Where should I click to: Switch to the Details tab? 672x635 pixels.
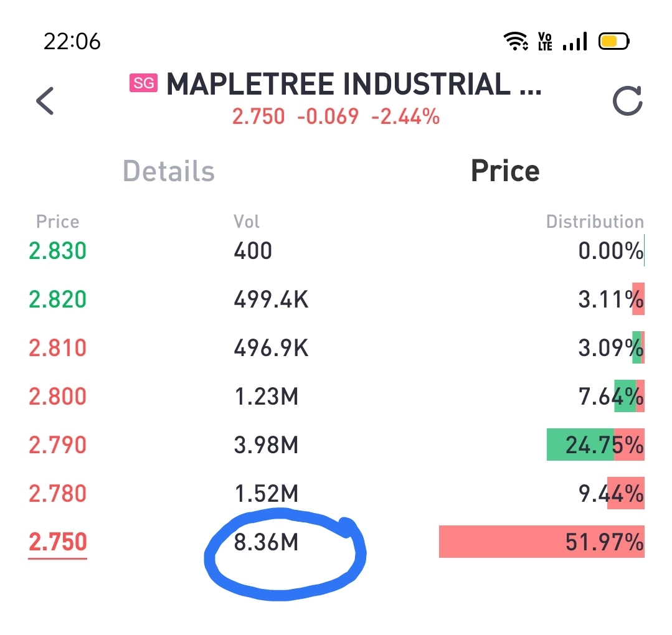(x=168, y=171)
